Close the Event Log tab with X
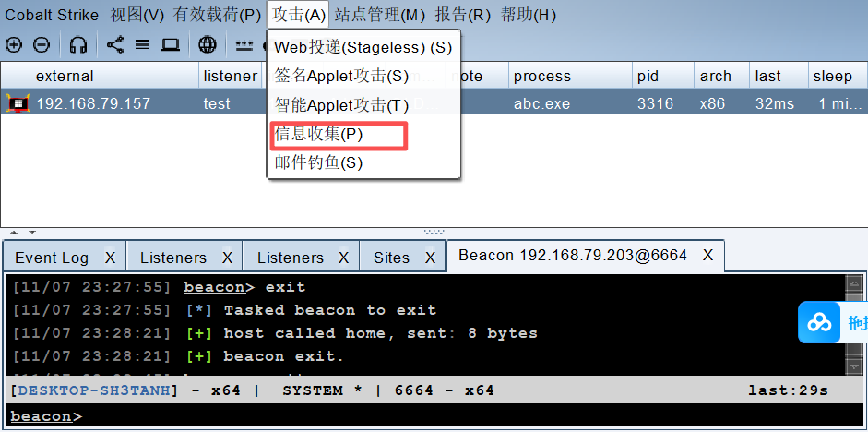The height and width of the screenshot is (432, 868). [110, 258]
